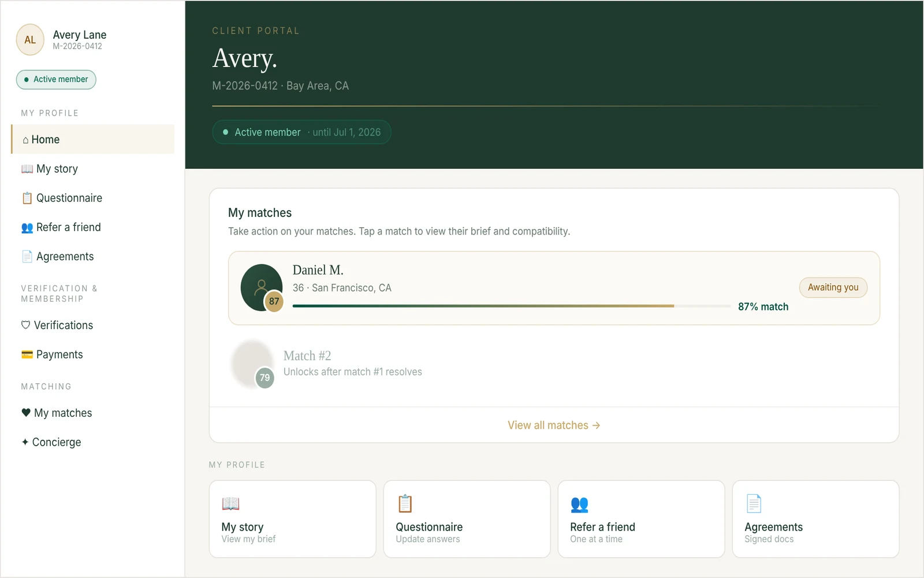Click the credit card icon beside Payments
The width and height of the screenshot is (924, 578).
pos(27,354)
